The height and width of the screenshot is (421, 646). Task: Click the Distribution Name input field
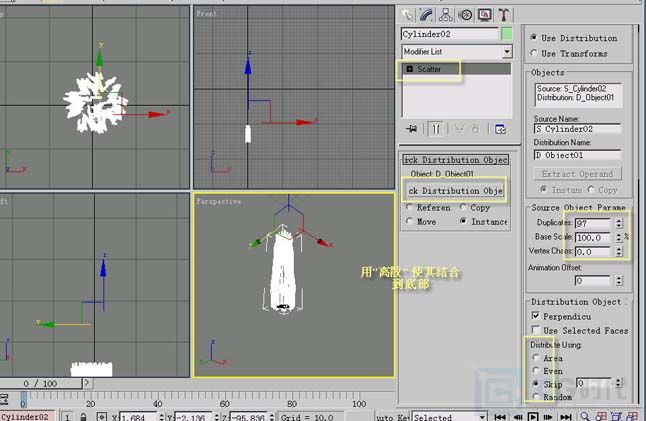click(577, 155)
